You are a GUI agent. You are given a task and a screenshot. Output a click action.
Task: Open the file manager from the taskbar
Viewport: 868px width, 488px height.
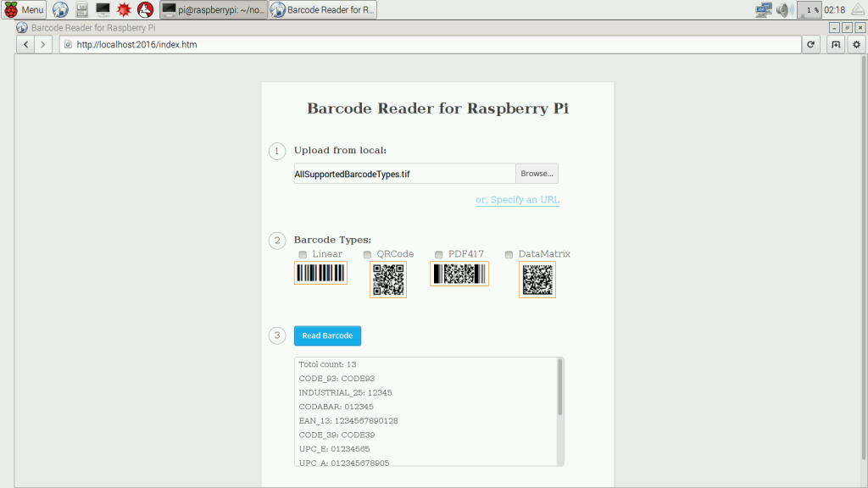pos(81,10)
